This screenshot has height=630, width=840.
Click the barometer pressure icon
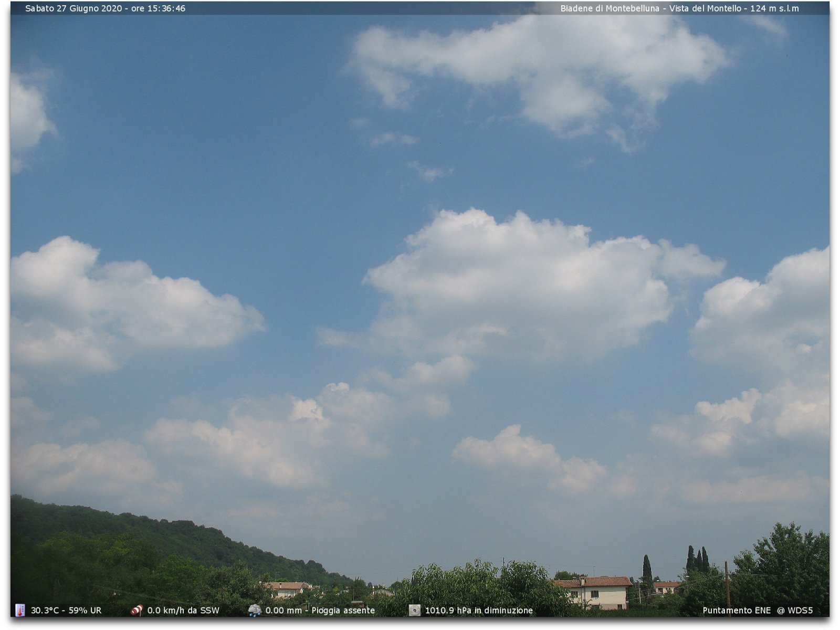coord(415,610)
